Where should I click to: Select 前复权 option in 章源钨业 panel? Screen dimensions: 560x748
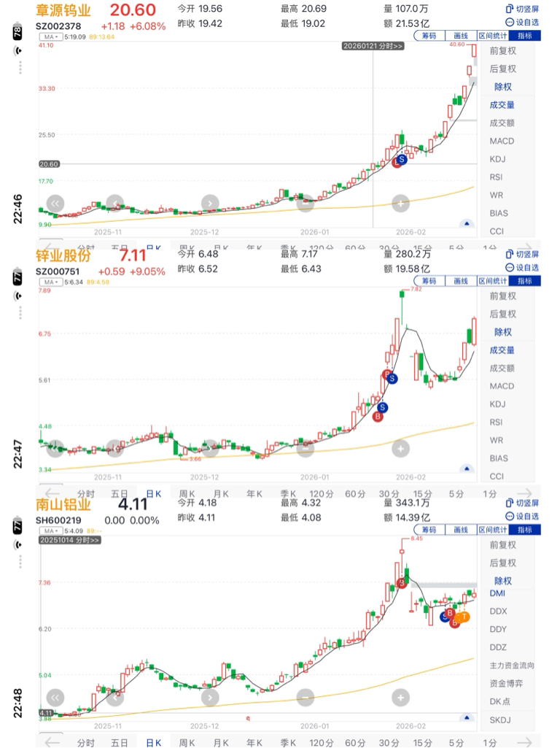coord(503,50)
